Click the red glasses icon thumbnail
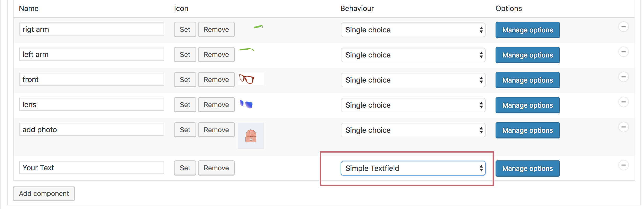The width and height of the screenshot is (644, 209). tap(247, 79)
